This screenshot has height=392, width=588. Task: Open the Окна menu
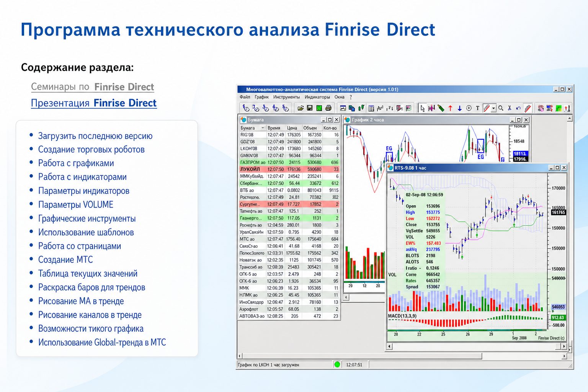[x=340, y=97]
